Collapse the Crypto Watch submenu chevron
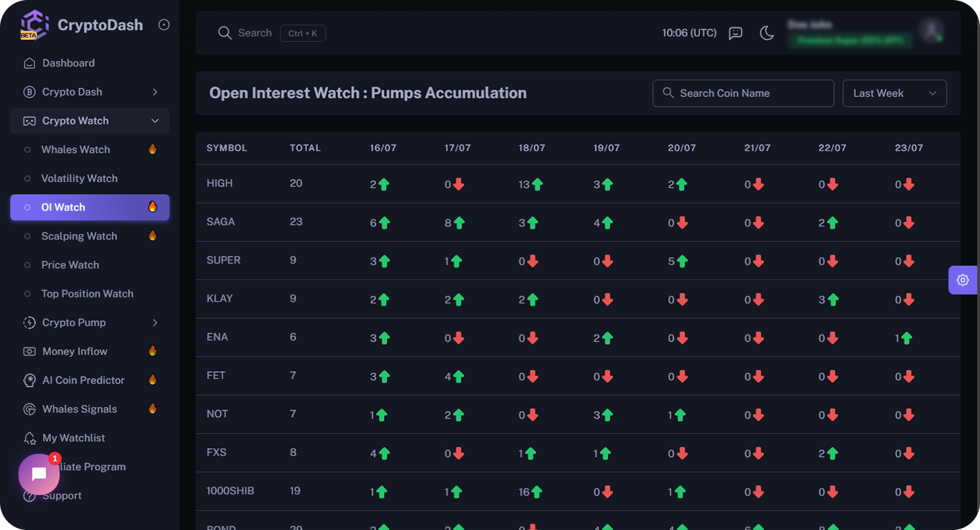The image size is (980, 530). 155,121
